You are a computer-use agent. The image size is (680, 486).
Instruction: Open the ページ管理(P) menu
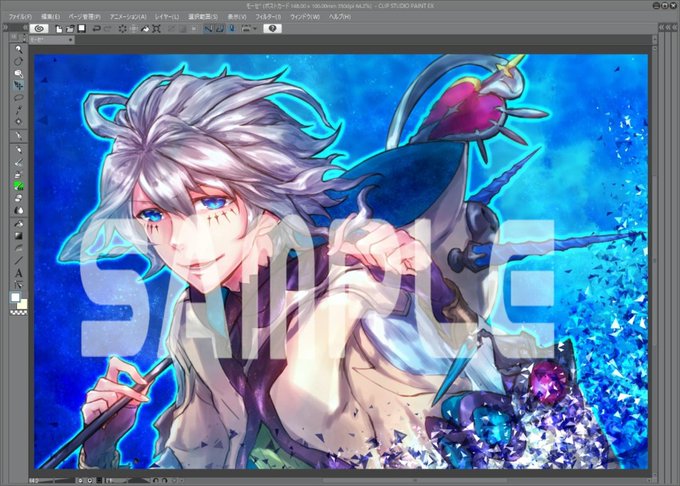tap(84, 16)
